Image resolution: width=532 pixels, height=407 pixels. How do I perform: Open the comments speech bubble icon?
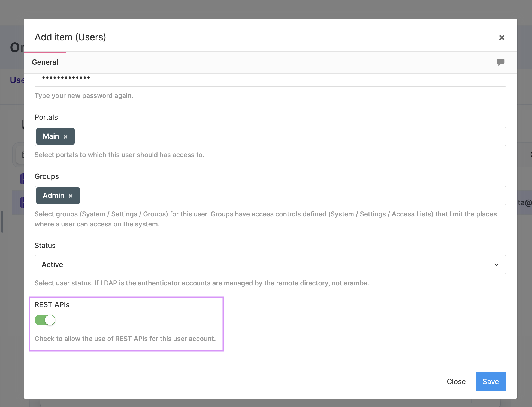tap(500, 62)
